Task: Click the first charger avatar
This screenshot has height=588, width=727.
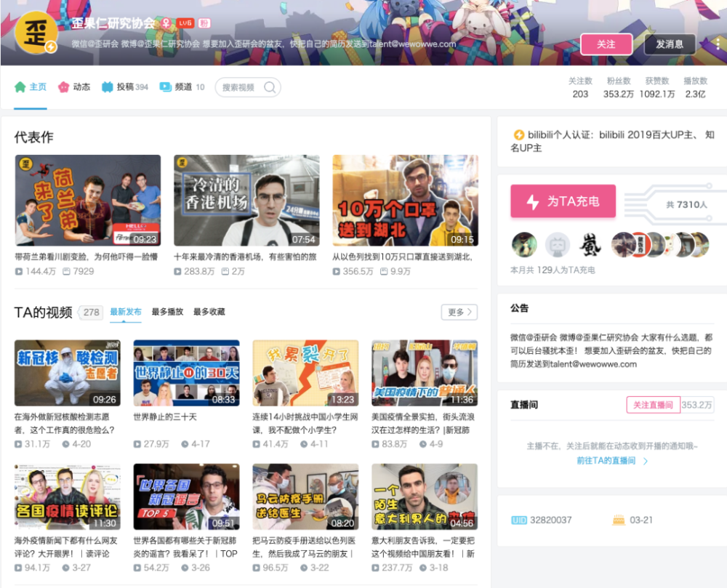Action: pyautogui.click(x=524, y=245)
